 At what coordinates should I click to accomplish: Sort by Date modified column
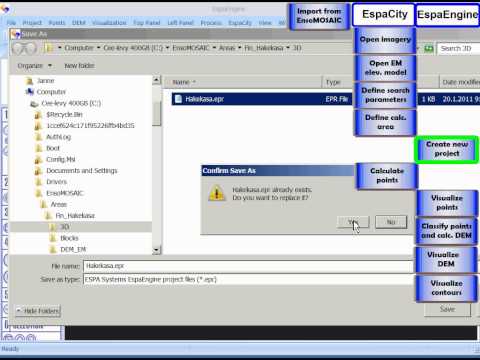pos(460,82)
